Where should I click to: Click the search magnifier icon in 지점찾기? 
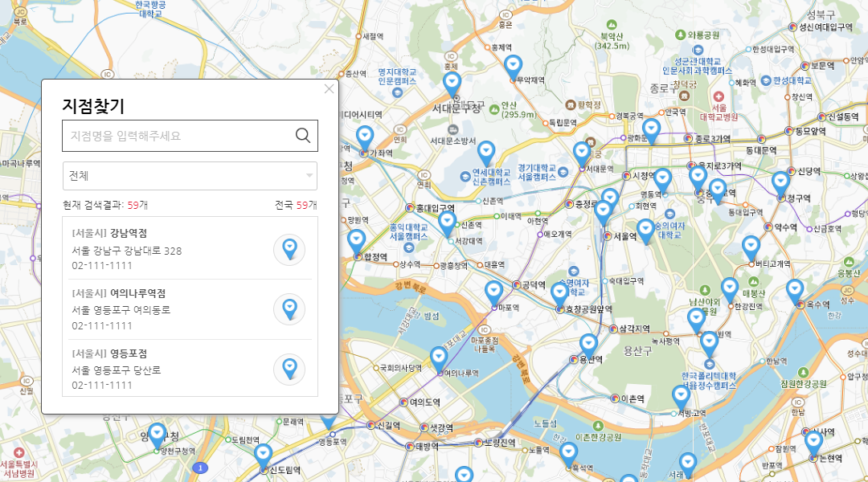pyautogui.click(x=302, y=135)
